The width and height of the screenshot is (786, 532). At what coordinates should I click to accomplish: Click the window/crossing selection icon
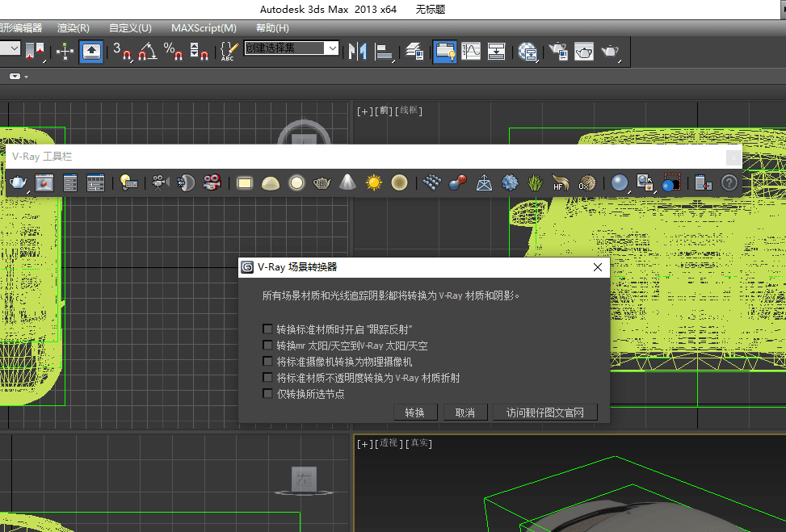tap(35, 51)
